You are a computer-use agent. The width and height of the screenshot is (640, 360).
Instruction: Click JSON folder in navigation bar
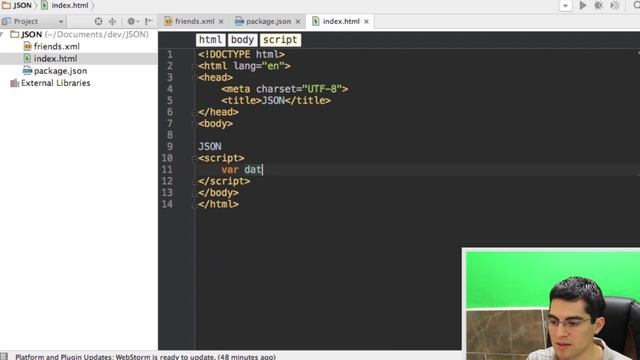coord(17,5)
